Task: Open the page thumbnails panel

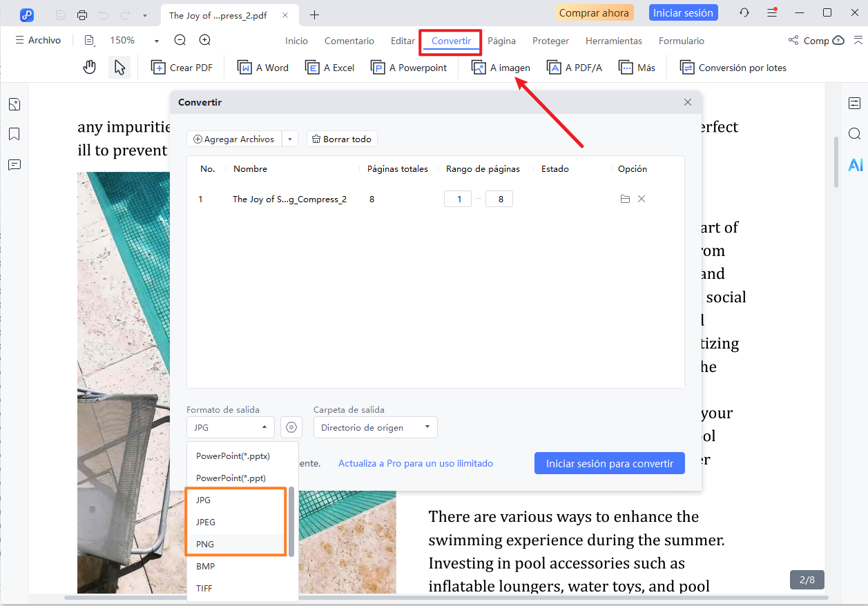Action: pos(15,104)
